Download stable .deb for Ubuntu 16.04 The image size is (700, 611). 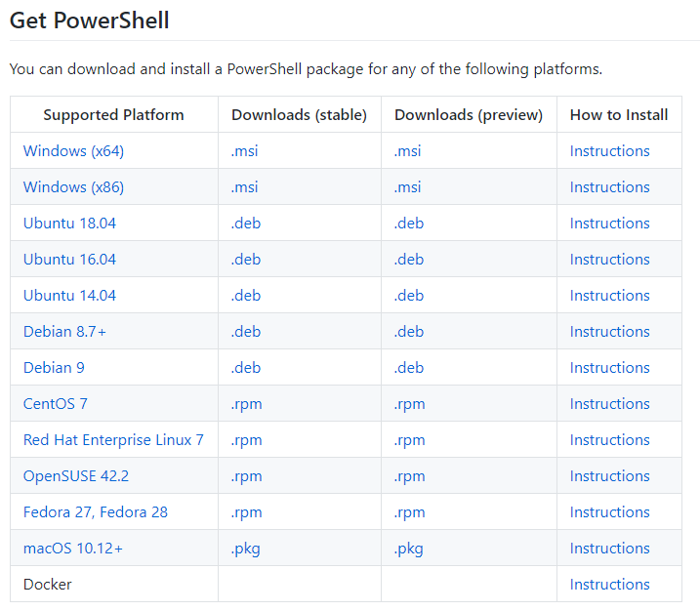click(x=246, y=260)
